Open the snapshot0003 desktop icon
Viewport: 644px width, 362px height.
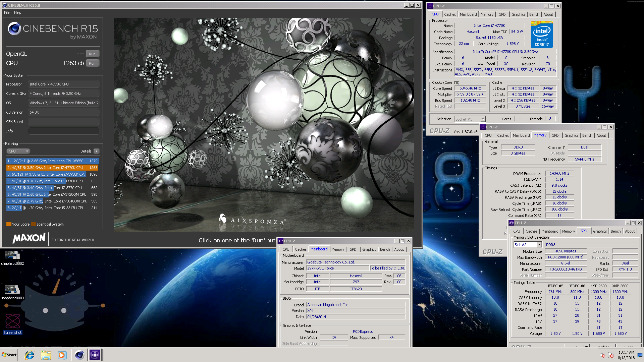pos(12,292)
